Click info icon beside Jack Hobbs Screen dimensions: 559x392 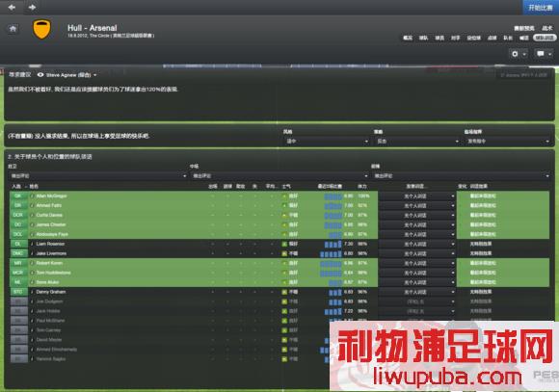32,311
